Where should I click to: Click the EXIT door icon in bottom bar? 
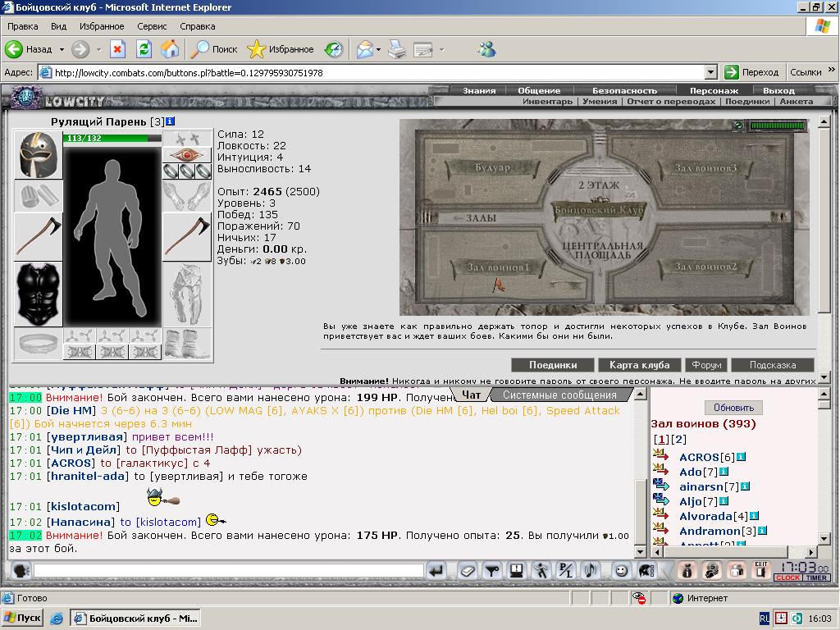pyautogui.click(x=761, y=570)
